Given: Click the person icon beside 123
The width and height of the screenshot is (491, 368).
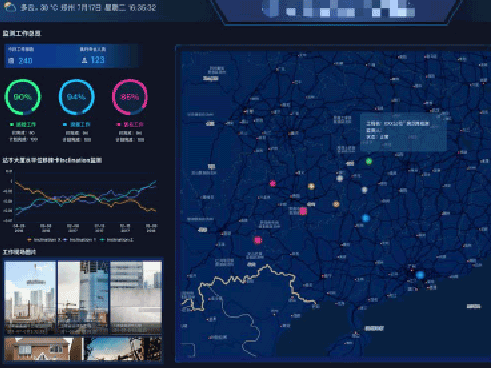Looking at the screenshot, I should pos(84,60).
